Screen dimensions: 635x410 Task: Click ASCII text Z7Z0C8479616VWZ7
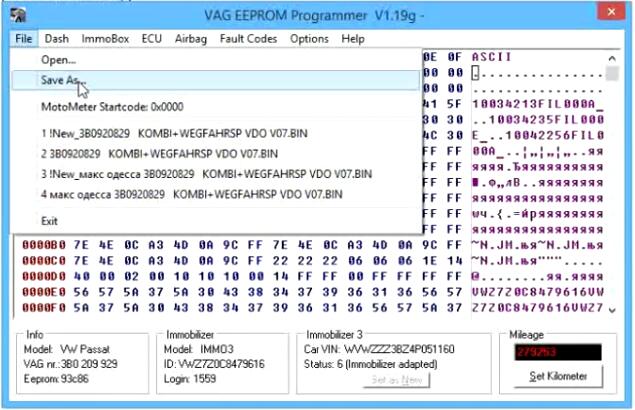click(x=538, y=308)
